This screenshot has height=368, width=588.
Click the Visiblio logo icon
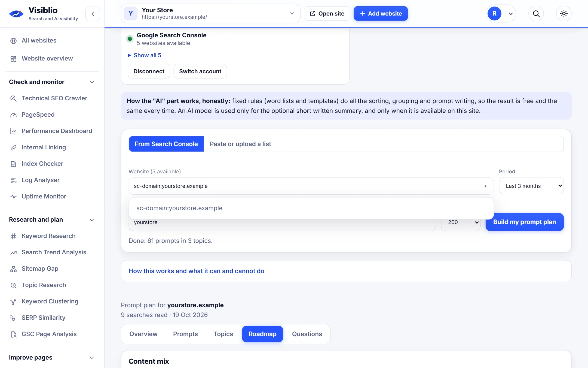coord(16,14)
